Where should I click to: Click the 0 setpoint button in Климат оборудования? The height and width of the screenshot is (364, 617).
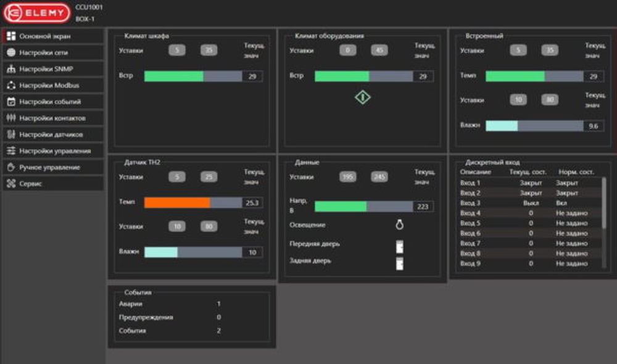347,51
